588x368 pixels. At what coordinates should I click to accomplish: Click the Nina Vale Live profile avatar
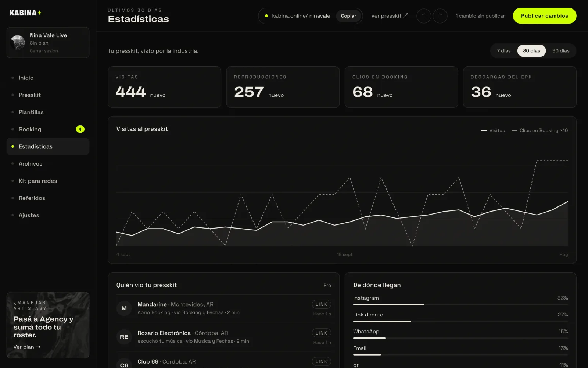(x=18, y=42)
